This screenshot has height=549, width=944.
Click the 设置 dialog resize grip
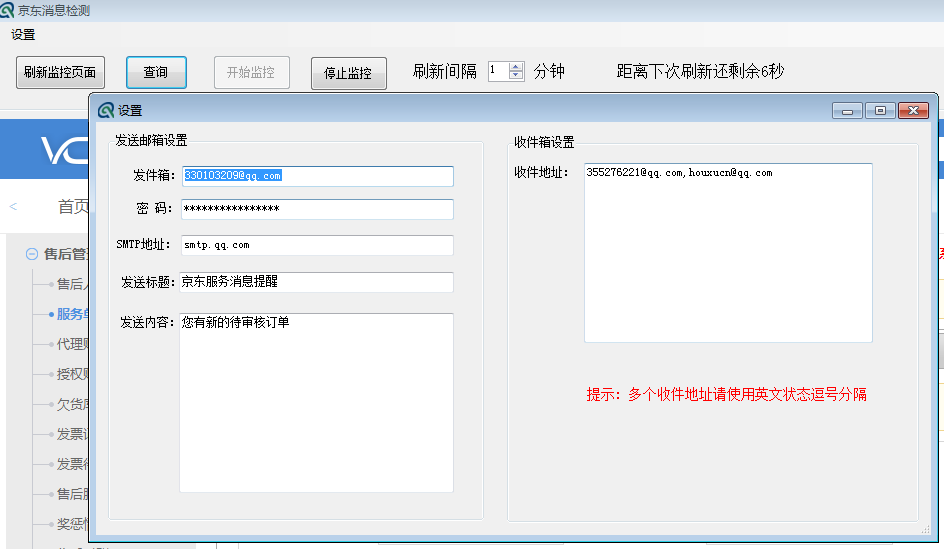coord(925,530)
